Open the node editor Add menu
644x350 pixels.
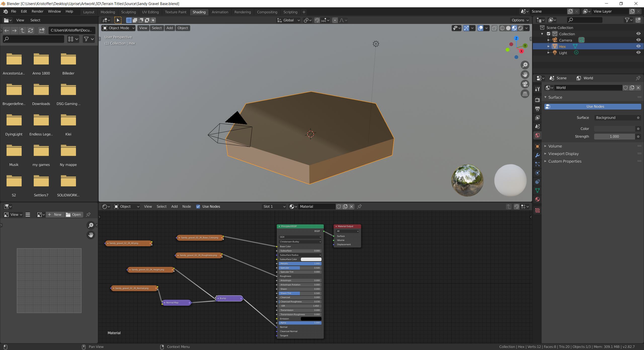(174, 206)
